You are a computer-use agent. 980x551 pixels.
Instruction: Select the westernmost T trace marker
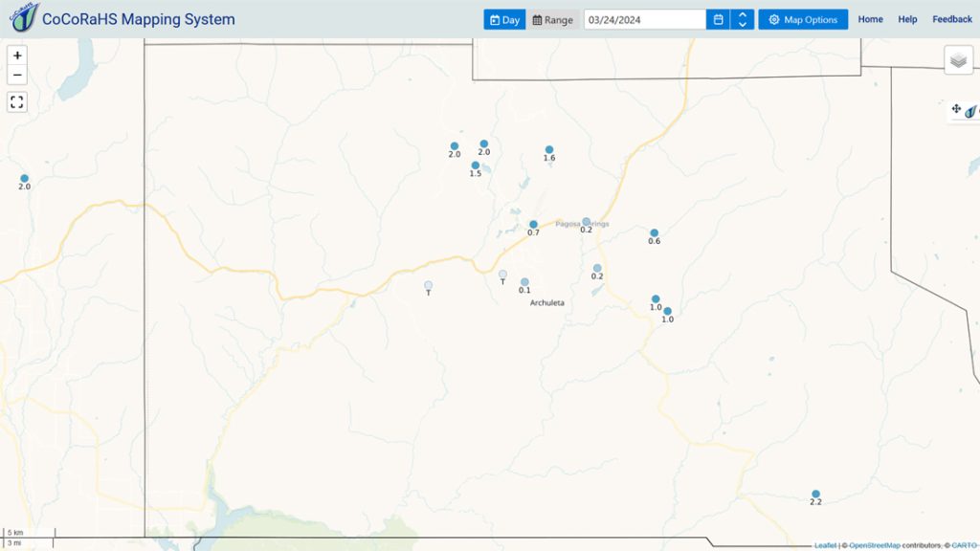[428, 285]
